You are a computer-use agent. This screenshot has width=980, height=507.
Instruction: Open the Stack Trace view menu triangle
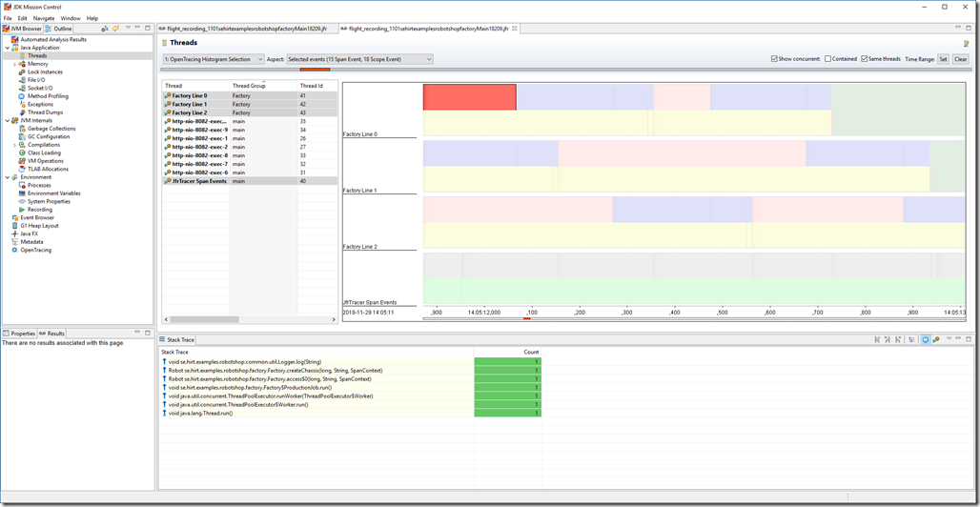[x=949, y=339]
